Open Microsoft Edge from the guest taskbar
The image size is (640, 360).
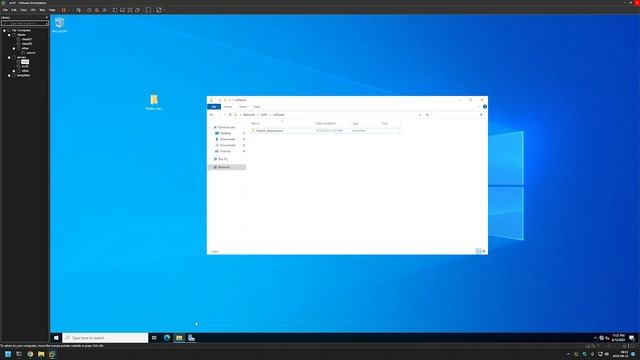click(167, 338)
